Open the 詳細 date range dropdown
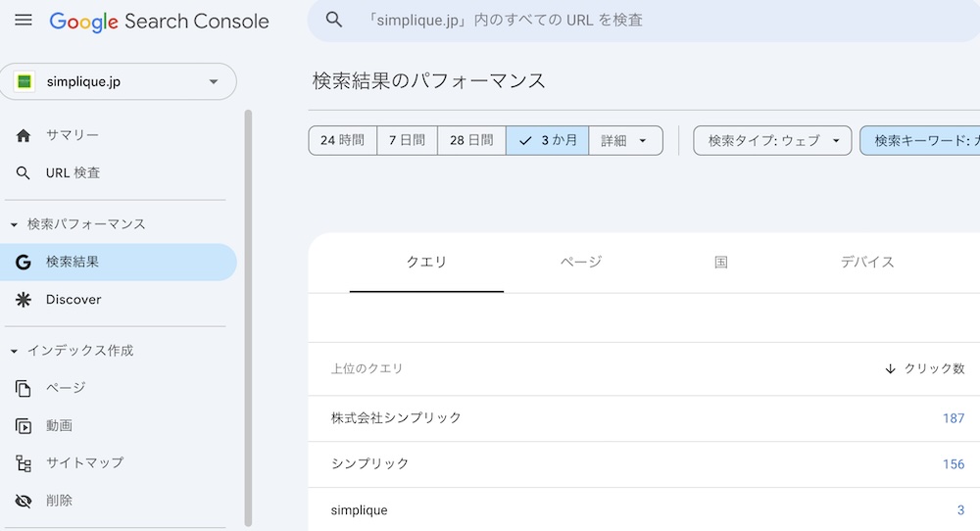Viewport: 980px width, 531px height. coord(625,140)
